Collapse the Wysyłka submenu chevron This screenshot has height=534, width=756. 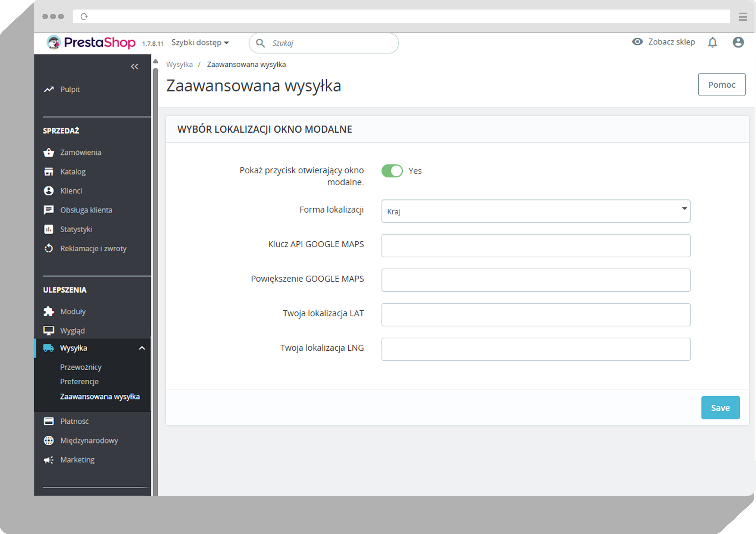142,348
